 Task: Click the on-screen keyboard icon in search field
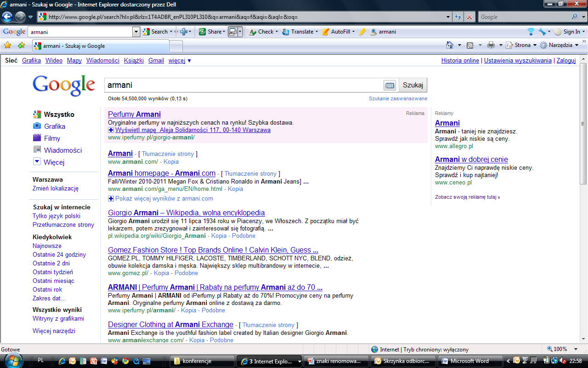pos(390,85)
